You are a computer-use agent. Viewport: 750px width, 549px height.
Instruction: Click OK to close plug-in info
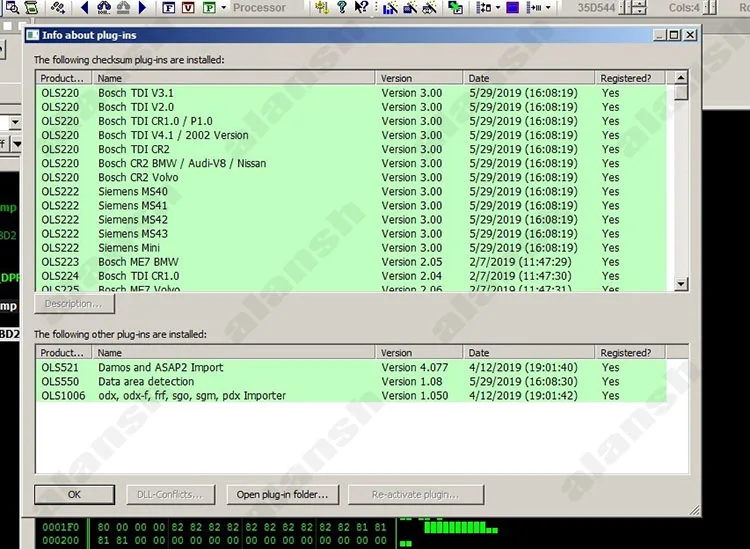(x=74, y=494)
